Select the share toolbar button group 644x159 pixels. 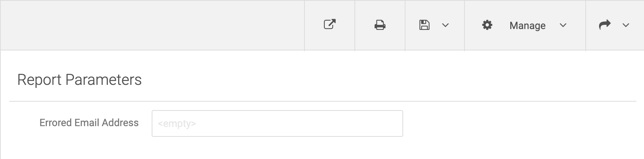click(x=615, y=25)
